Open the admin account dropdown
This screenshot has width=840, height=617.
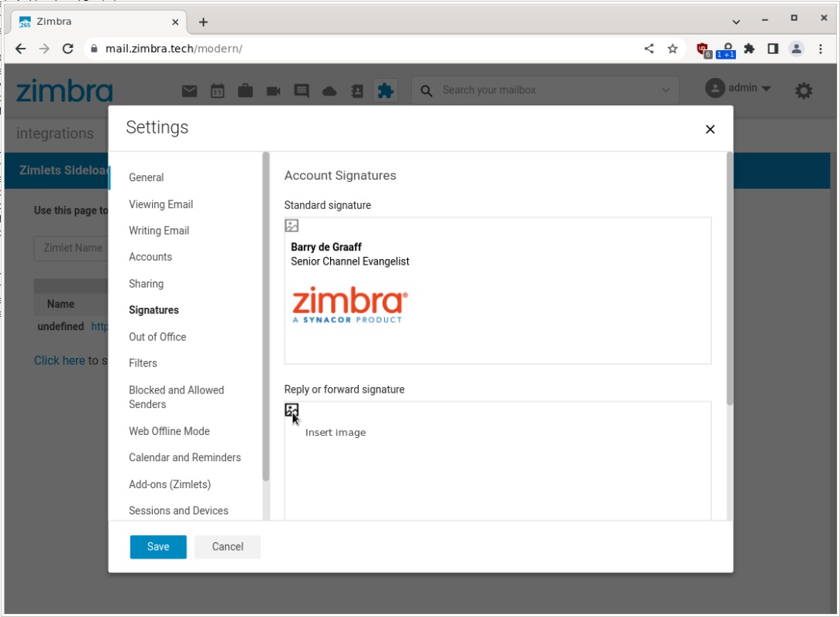(x=738, y=89)
